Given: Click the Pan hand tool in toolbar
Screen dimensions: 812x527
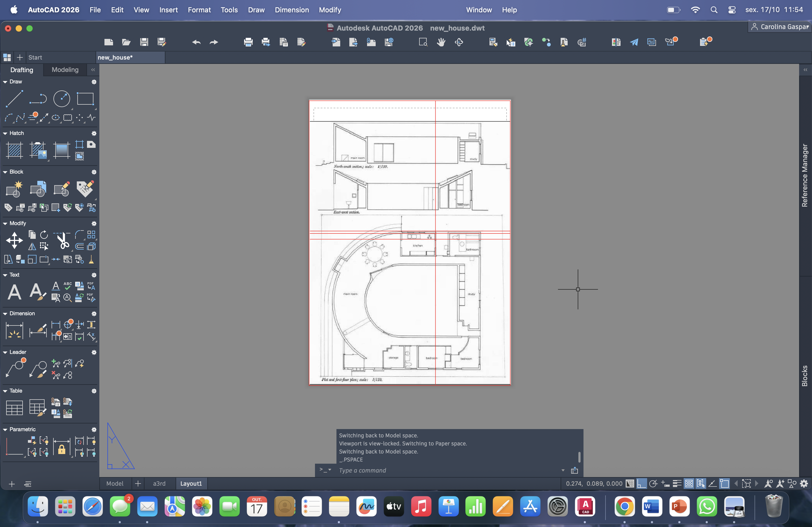Looking at the screenshot, I should click(441, 42).
